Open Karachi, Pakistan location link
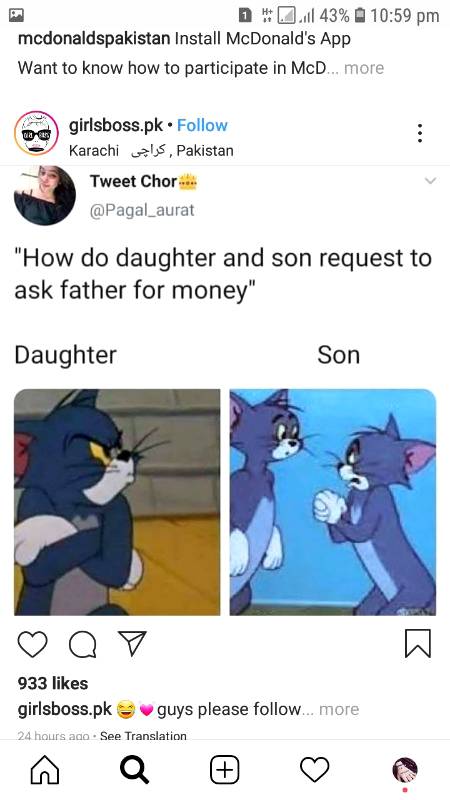Screen dimensions: 450x800 coord(151,151)
